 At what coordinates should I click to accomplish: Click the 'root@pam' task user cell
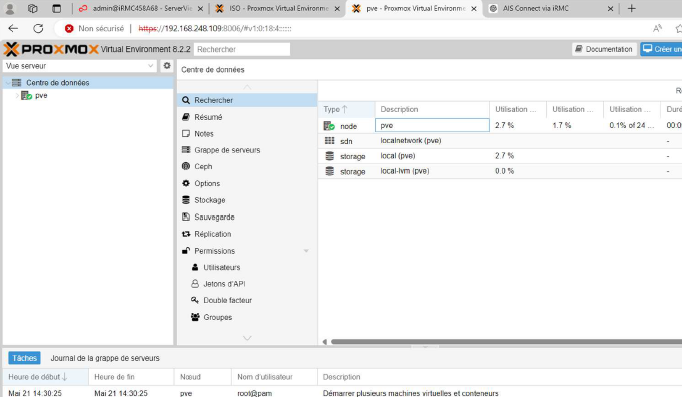click(254, 393)
